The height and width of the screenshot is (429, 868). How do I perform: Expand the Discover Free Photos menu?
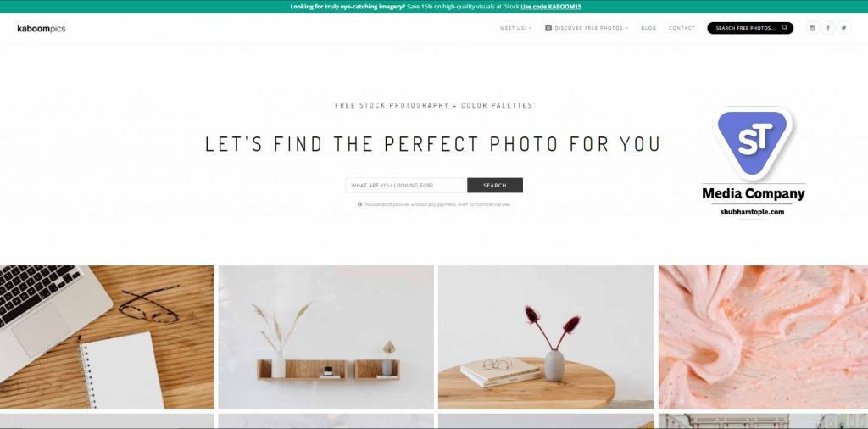(x=592, y=28)
